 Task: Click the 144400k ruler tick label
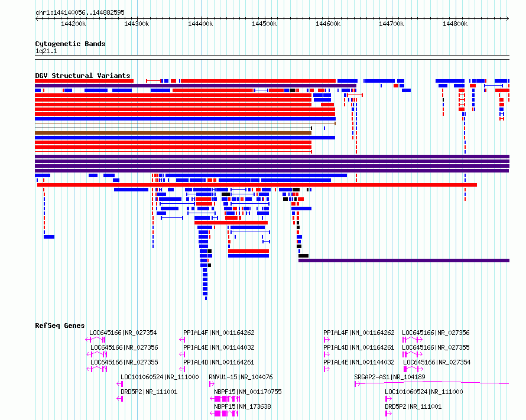[x=200, y=24]
